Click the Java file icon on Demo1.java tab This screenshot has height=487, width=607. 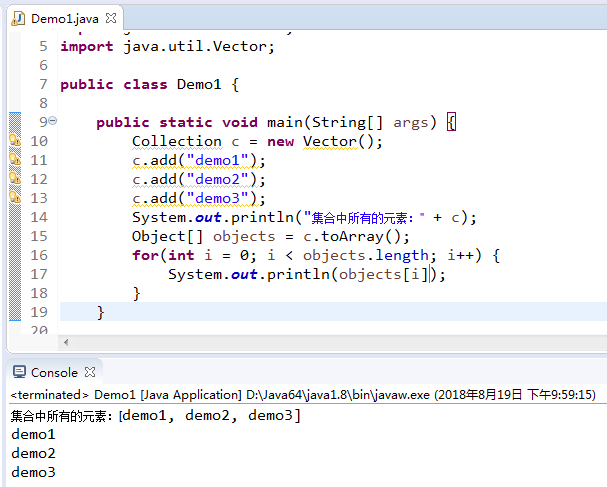click(18, 19)
